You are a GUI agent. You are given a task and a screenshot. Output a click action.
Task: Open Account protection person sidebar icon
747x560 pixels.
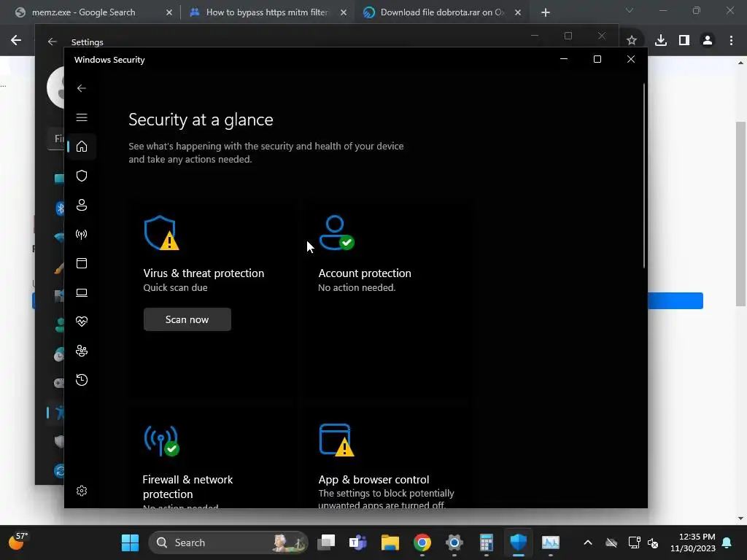[x=82, y=205]
